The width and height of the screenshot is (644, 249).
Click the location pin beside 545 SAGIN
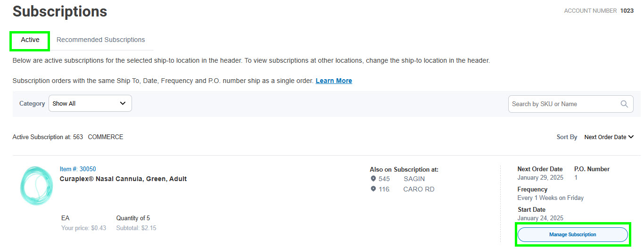pos(373,179)
